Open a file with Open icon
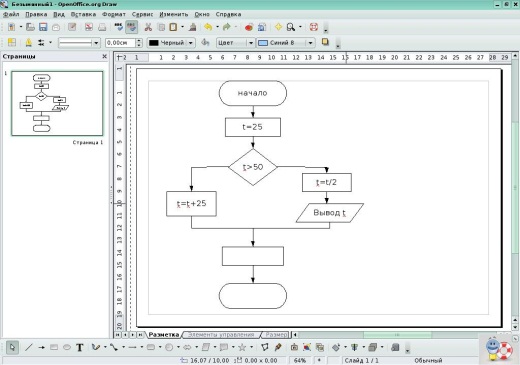 coord(30,27)
